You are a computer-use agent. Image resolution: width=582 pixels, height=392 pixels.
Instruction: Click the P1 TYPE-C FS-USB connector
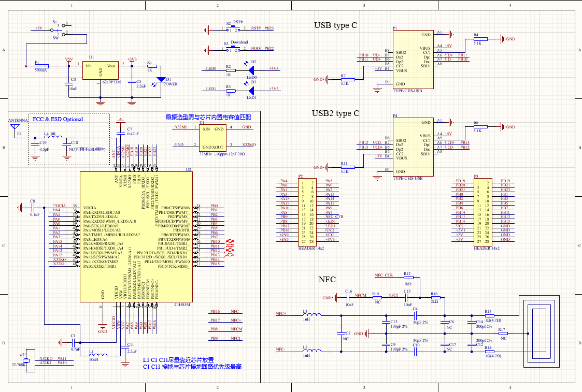pos(413,60)
